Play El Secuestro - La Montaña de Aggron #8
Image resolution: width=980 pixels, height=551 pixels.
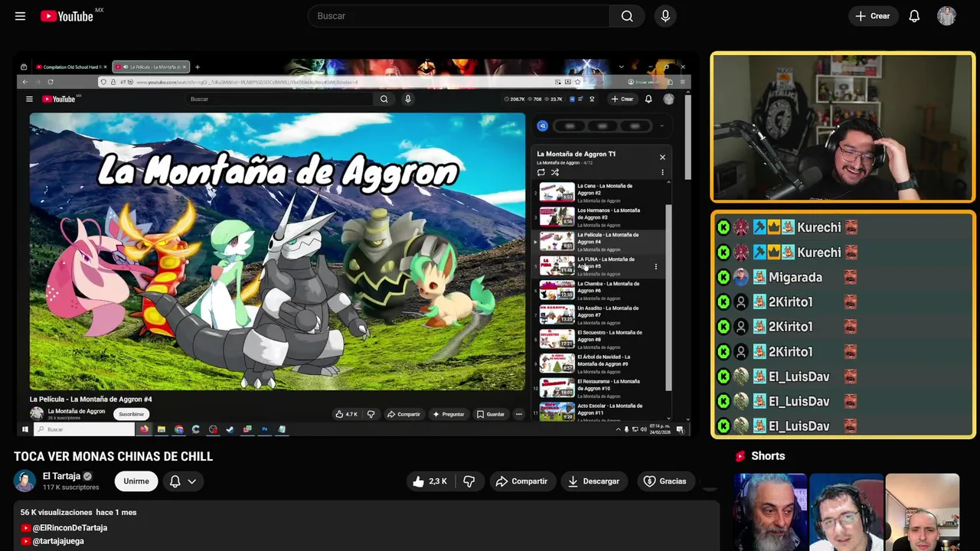coord(598,339)
